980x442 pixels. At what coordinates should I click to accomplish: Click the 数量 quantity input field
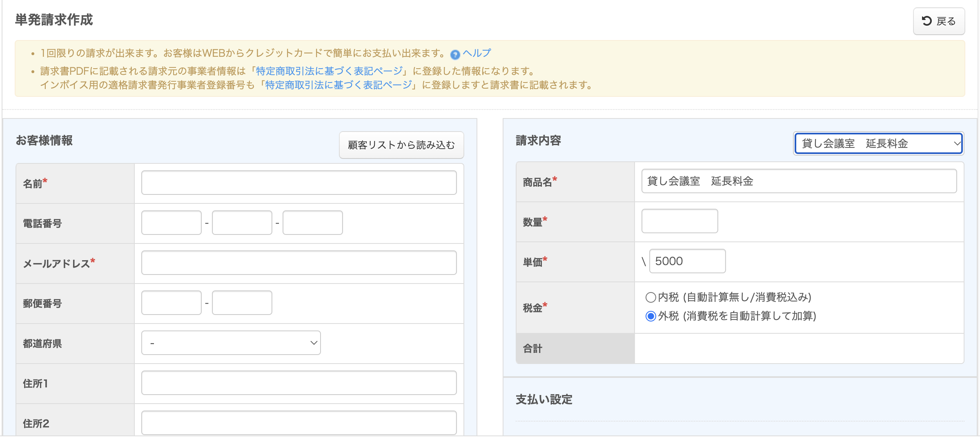point(679,221)
